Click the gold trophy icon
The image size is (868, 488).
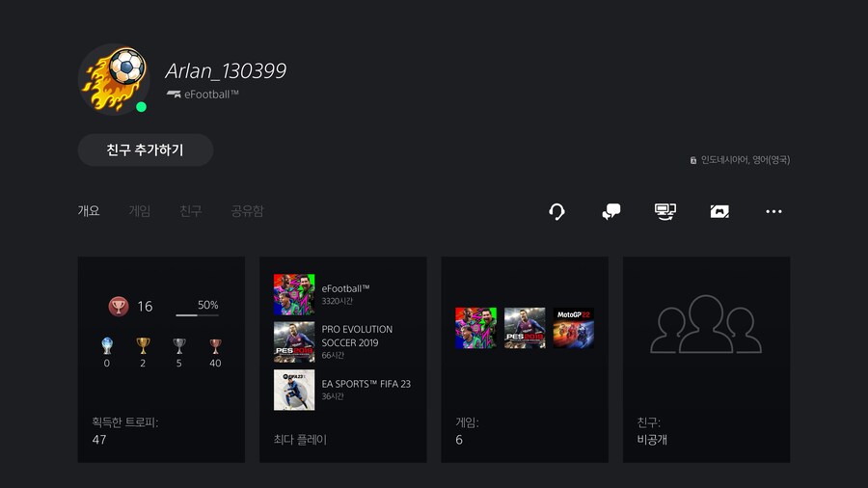(x=143, y=345)
